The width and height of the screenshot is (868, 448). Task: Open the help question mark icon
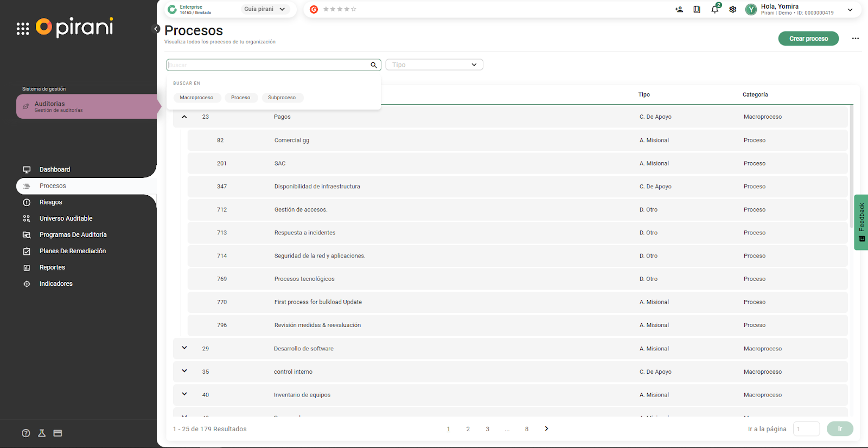point(26,433)
